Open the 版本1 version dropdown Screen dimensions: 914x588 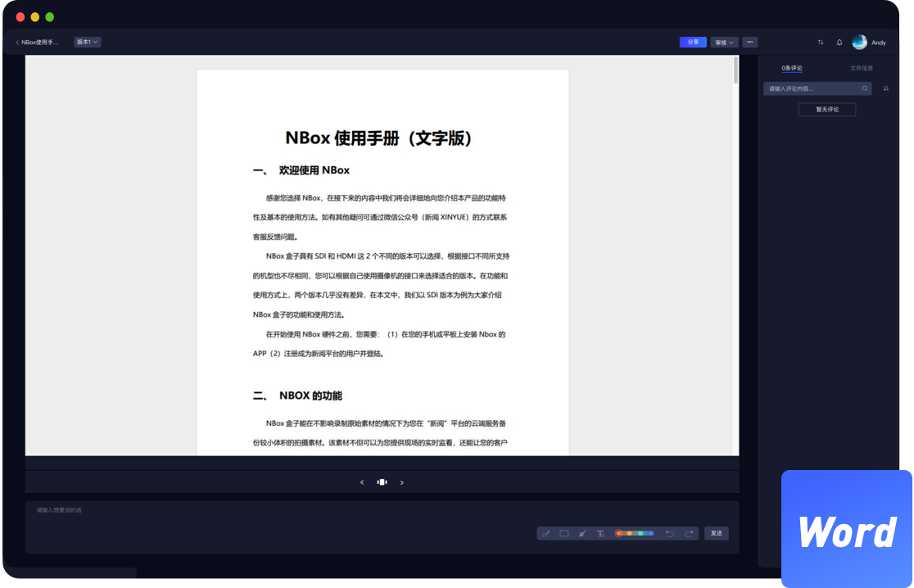click(88, 42)
